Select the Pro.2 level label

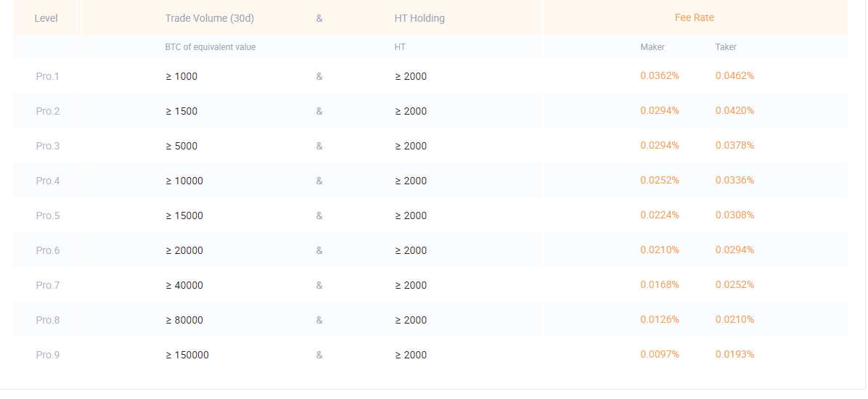(48, 111)
